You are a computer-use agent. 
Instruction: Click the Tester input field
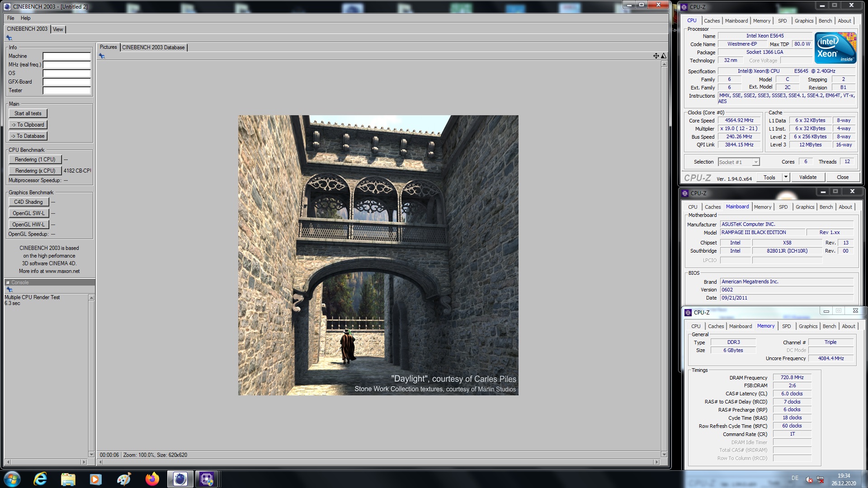point(66,90)
